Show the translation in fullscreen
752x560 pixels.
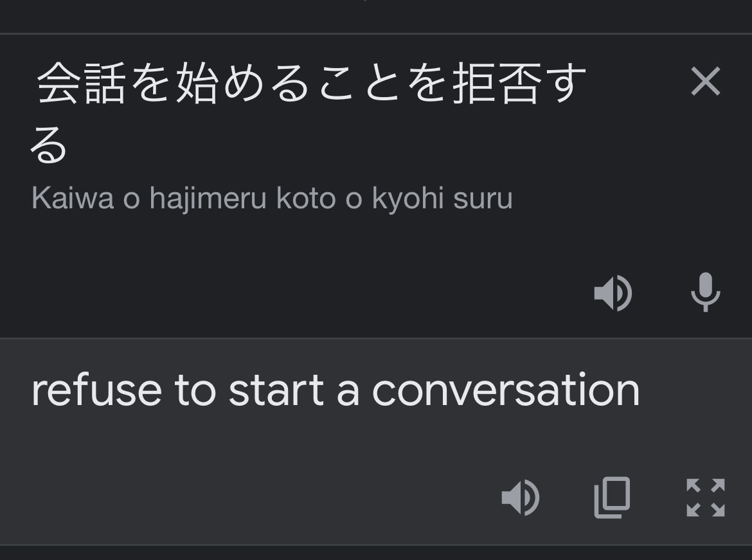coord(706,497)
